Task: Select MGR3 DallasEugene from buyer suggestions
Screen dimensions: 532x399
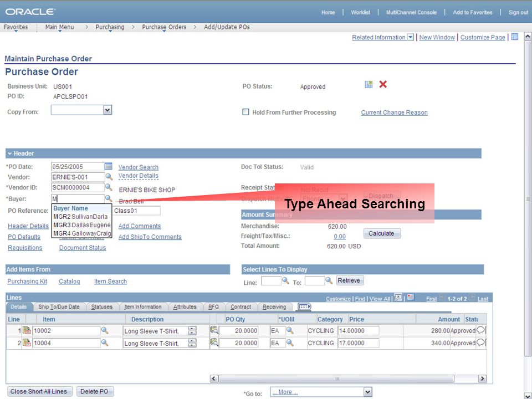Action: [81, 225]
